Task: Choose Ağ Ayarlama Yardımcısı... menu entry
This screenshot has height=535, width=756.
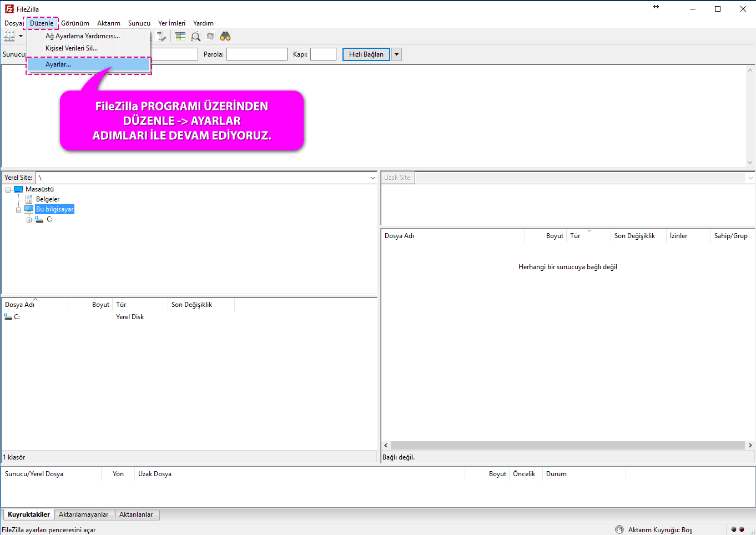Action: 82,36
